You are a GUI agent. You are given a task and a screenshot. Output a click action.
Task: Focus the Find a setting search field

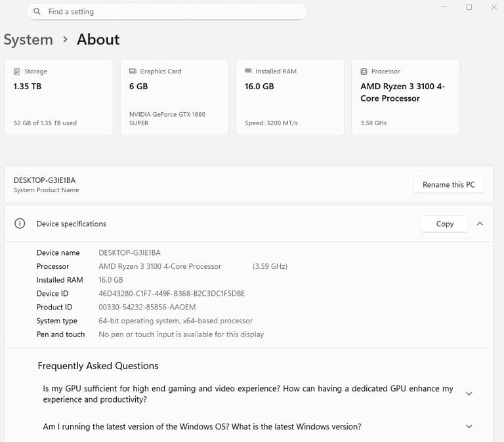171,12
